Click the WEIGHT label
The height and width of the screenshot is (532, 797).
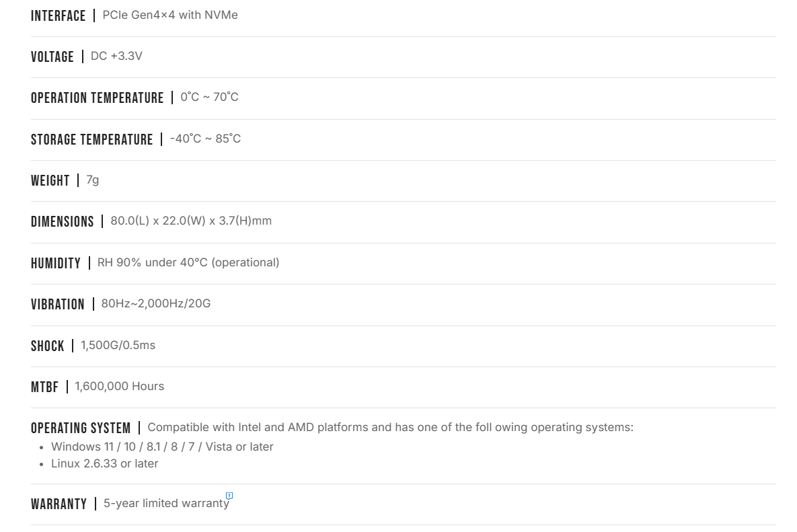pyautogui.click(x=50, y=180)
